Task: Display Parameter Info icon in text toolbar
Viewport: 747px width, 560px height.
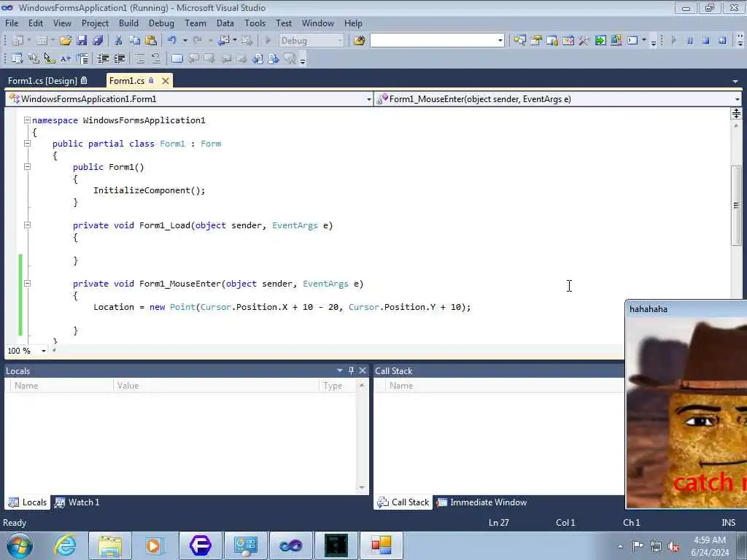Action: pyautogui.click(x=34, y=58)
